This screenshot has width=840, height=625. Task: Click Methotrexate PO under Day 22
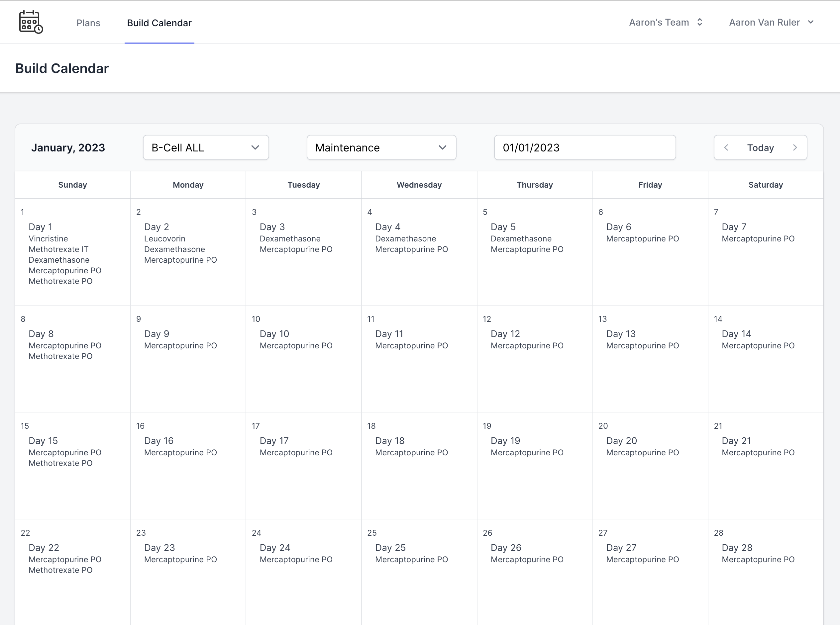[x=60, y=570]
